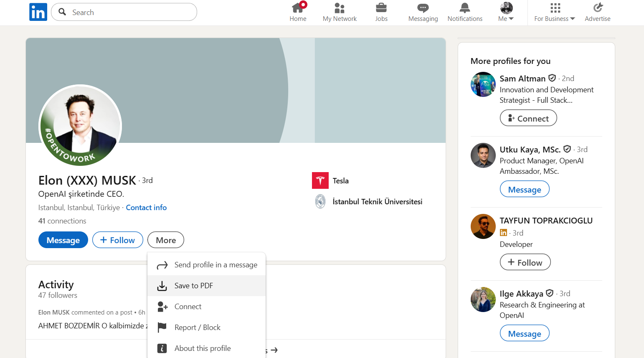Image resolution: width=644 pixels, height=358 pixels.
Task: Expand the For Business menu
Action: 554,12
